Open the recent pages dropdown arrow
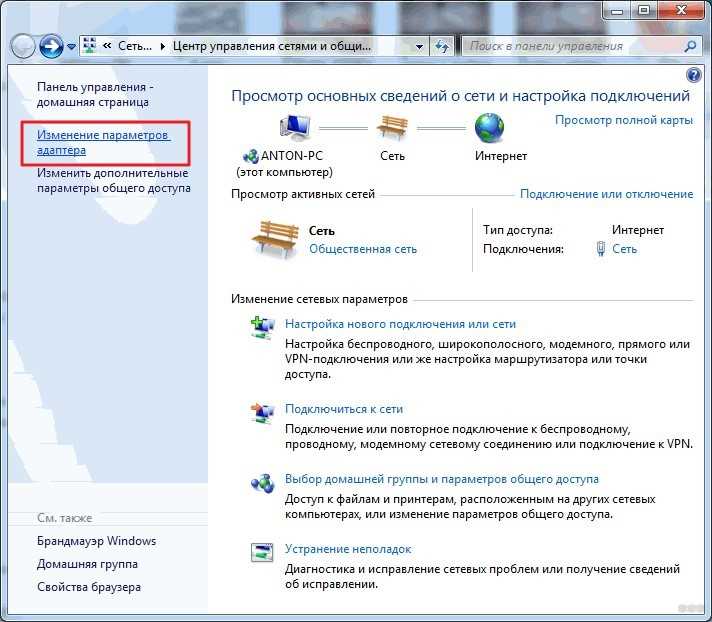 coord(71,46)
